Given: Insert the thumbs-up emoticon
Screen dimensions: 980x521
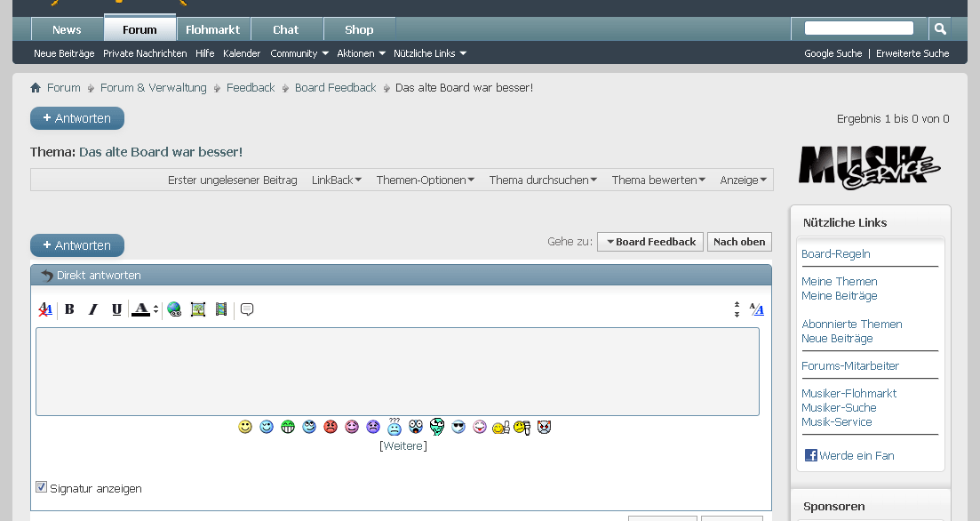Looking at the screenshot, I should 500,428.
